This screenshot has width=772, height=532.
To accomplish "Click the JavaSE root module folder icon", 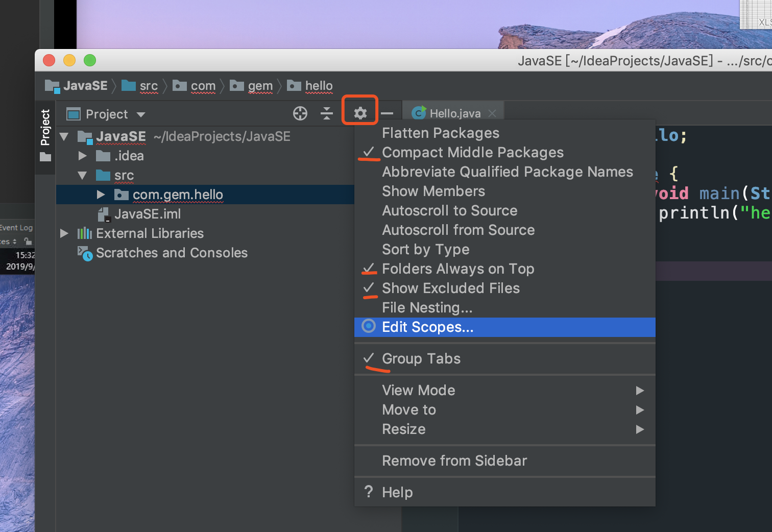I will pos(85,136).
